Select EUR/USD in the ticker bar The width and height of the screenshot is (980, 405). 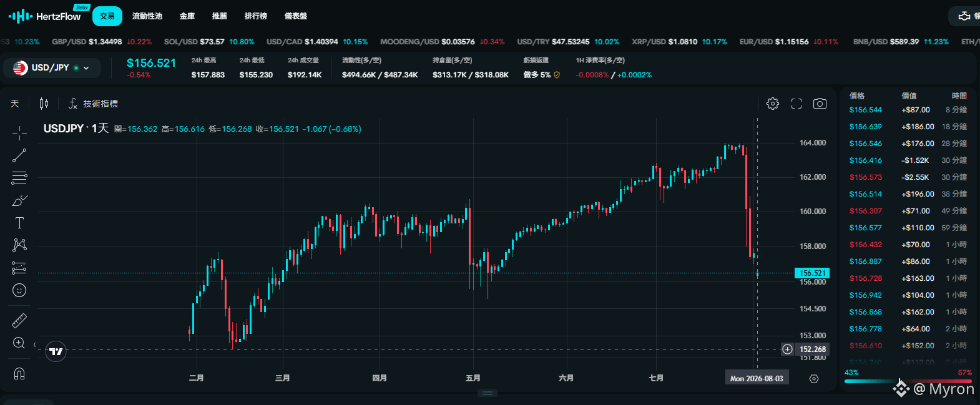pos(789,42)
